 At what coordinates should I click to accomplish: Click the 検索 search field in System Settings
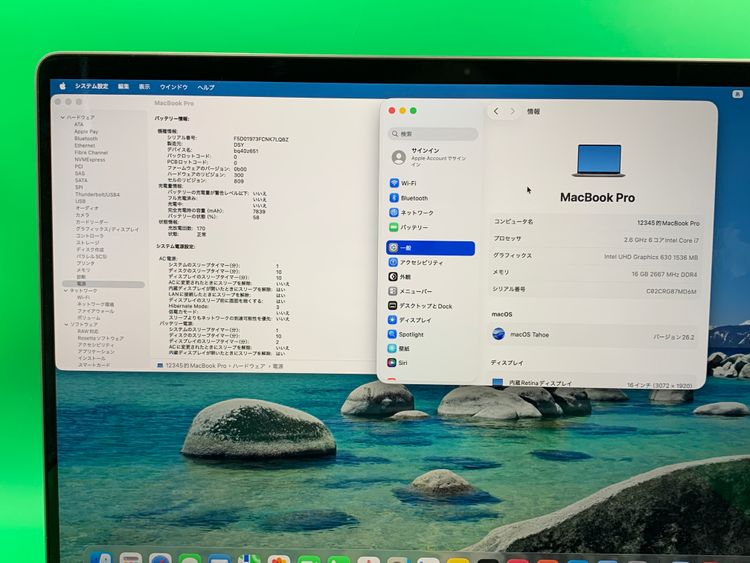[x=433, y=134]
